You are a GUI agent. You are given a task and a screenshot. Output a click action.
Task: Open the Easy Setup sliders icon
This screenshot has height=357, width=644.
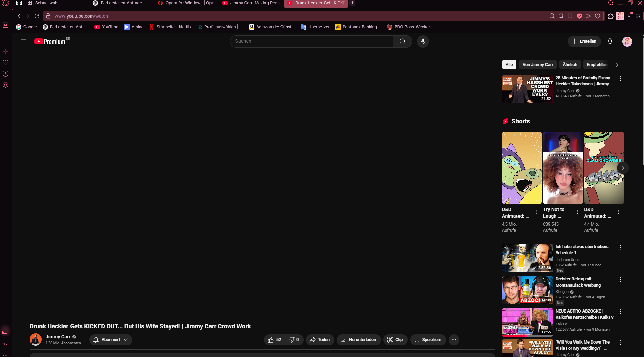[638, 16]
